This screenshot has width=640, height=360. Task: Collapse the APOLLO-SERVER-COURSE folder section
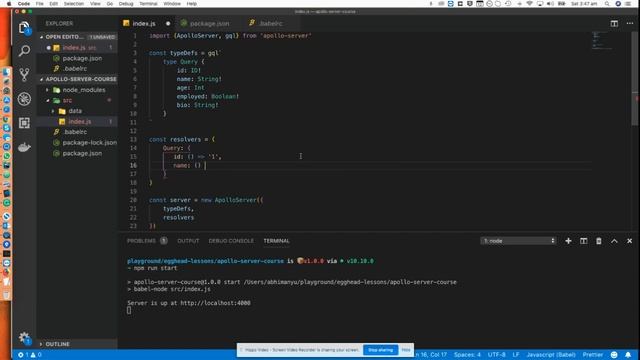78,79
